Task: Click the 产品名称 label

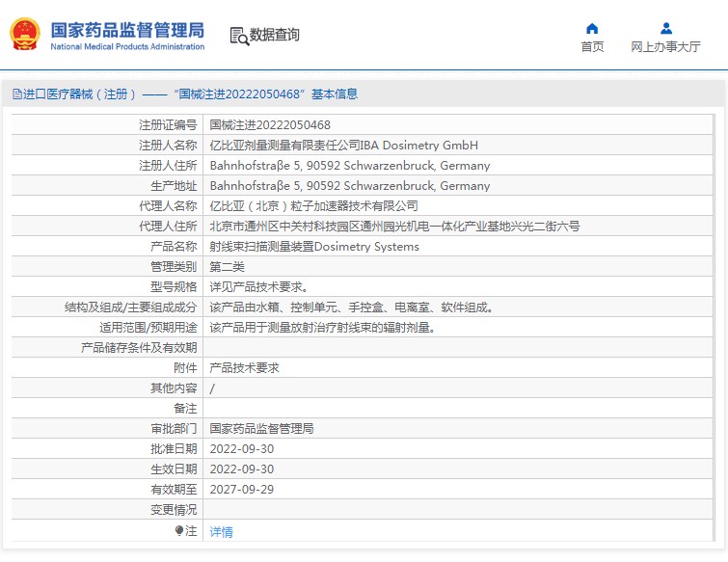Action: (x=174, y=247)
